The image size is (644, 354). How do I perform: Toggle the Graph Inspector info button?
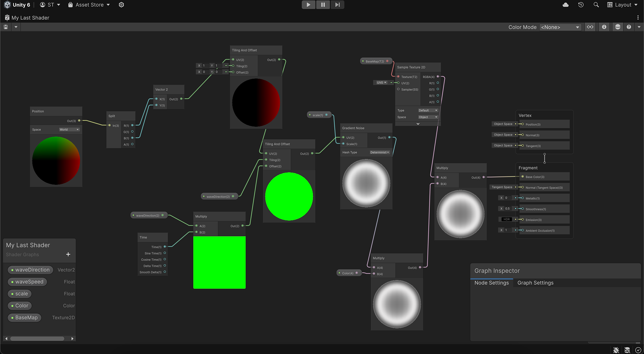604,27
